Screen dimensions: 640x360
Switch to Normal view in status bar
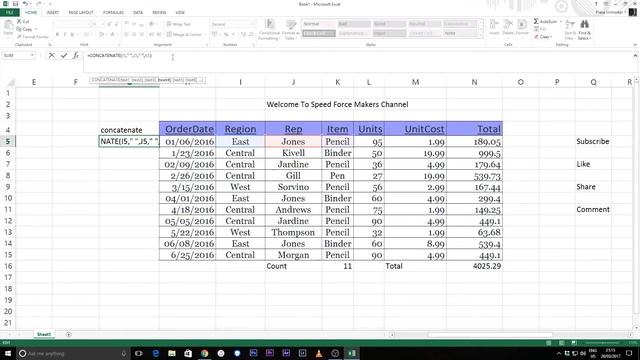[549, 343]
